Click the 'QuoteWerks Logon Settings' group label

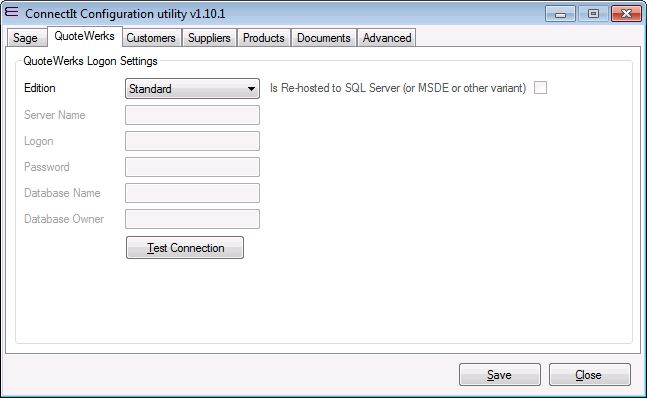click(90, 61)
